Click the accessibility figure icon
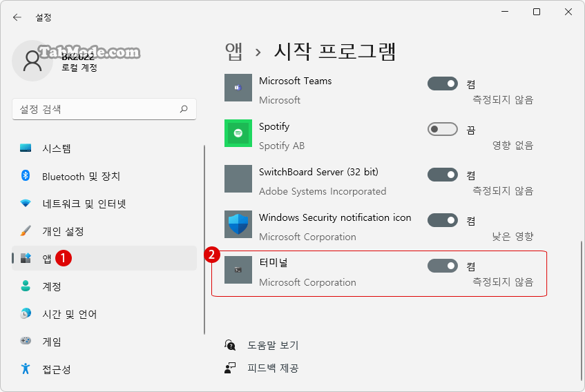The image size is (585, 392). 26,369
